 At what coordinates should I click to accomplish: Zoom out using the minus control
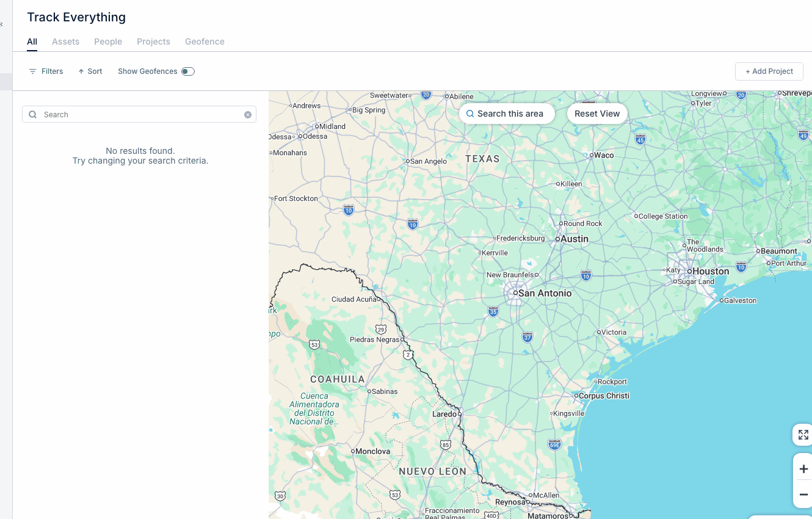(x=803, y=495)
